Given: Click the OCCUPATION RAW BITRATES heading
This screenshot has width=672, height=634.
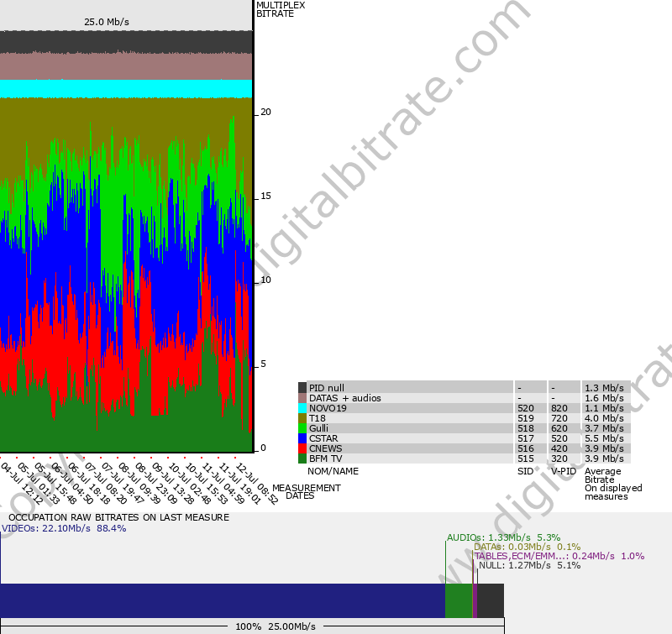Looking at the screenshot, I should click(x=118, y=517).
